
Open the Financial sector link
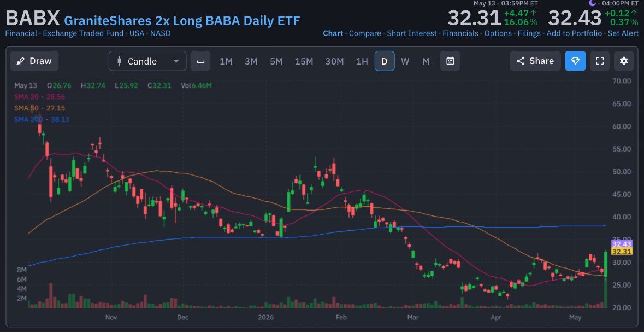21,33
